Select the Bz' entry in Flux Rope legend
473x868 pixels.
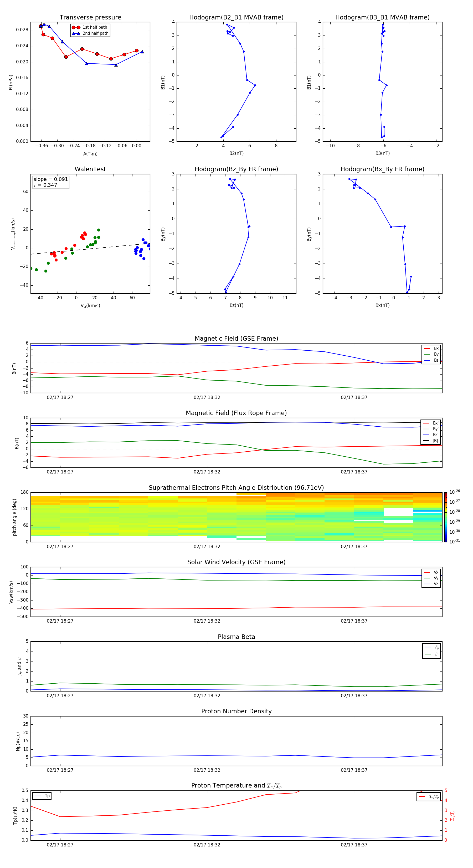click(x=431, y=435)
